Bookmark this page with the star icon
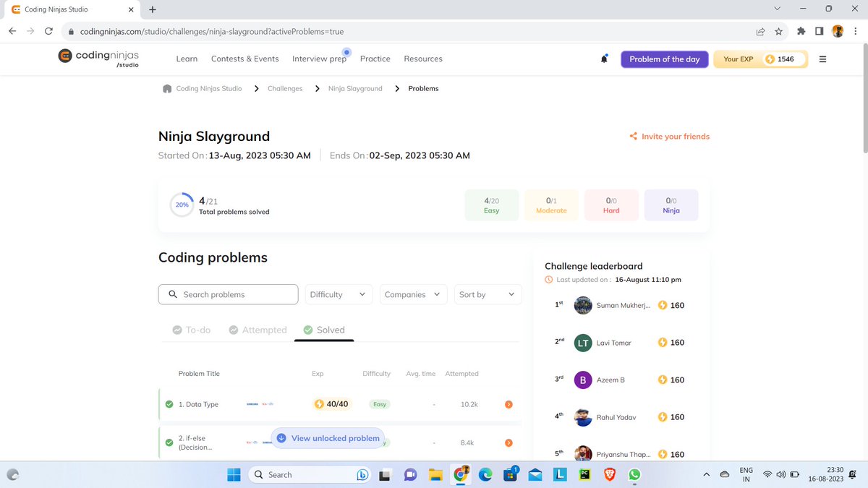 tap(778, 31)
